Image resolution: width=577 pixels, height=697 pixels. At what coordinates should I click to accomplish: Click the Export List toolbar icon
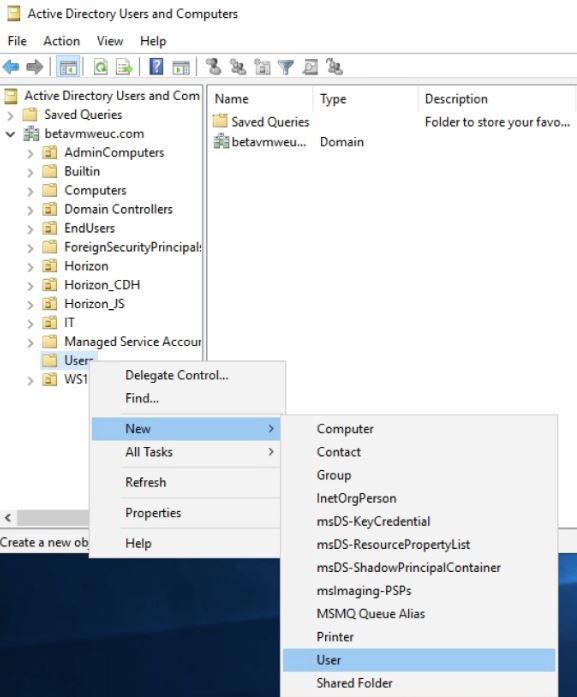[124, 67]
